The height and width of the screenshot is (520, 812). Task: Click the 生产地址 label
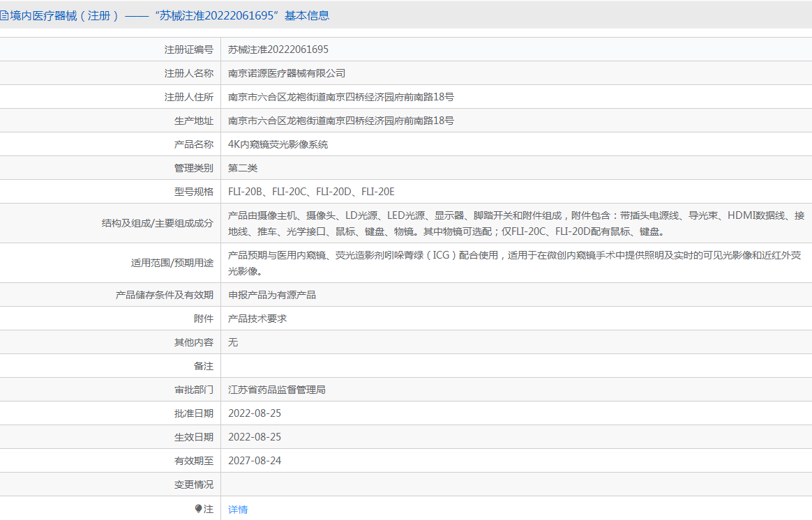click(194, 121)
